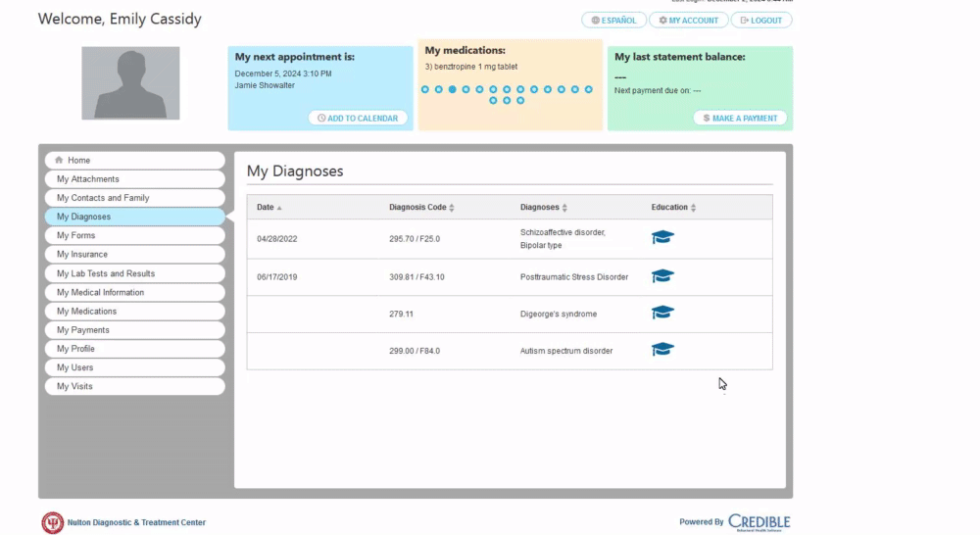This screenshot has height=535, width=980.
Task: Open education icon for Autism spectrum disorder
Action: 662,350
